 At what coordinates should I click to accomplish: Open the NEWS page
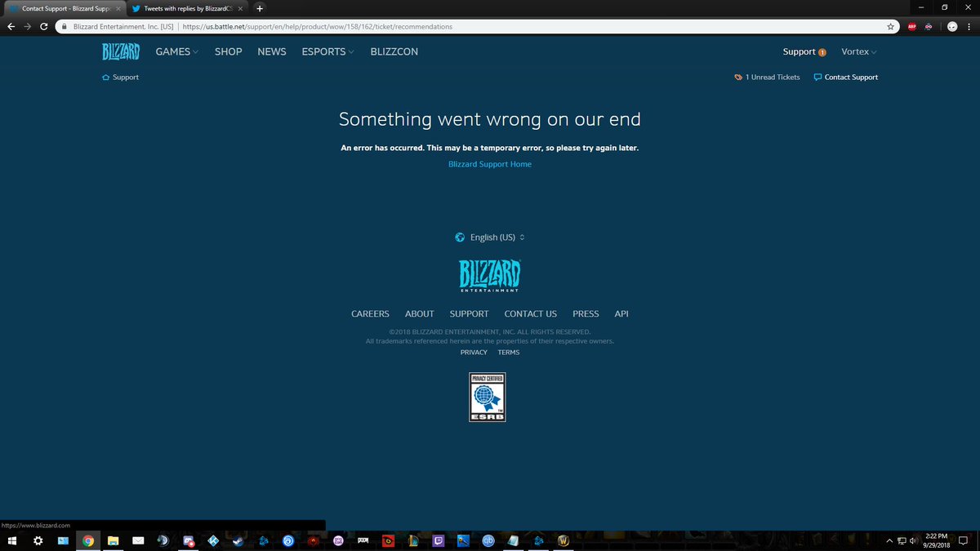click(272, 51)
